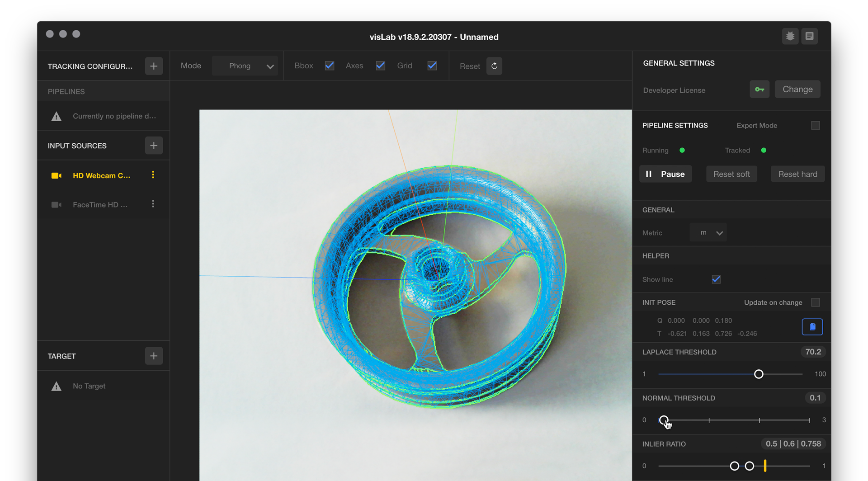
Task: Expand the Bbox checkbox option
Action: (329, 66)
